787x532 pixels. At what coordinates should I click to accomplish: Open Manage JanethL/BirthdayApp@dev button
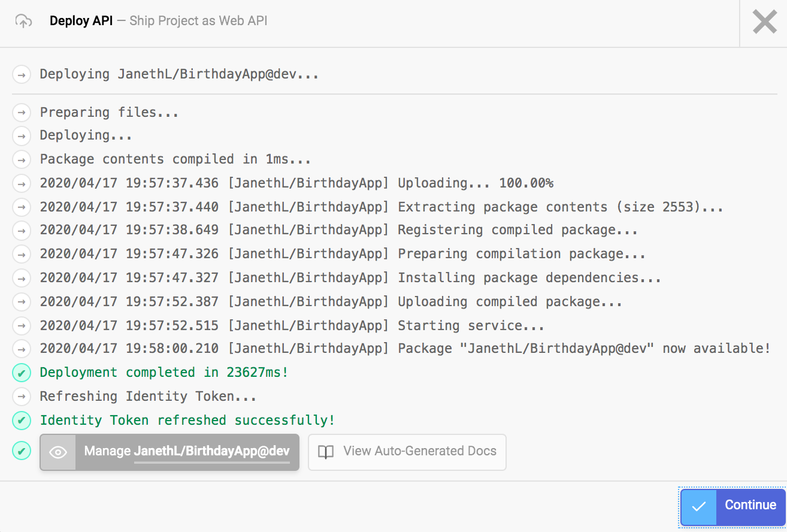point(169,452)
